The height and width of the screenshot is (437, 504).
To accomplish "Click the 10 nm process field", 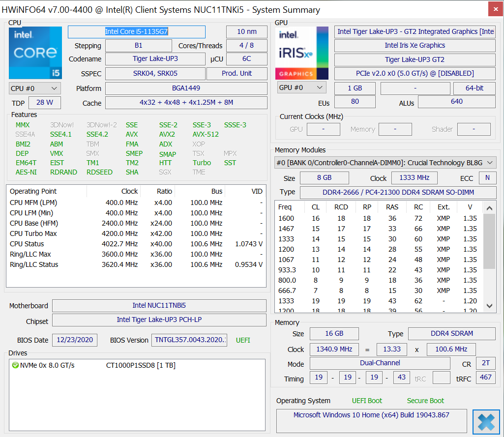I will [247, 32].
